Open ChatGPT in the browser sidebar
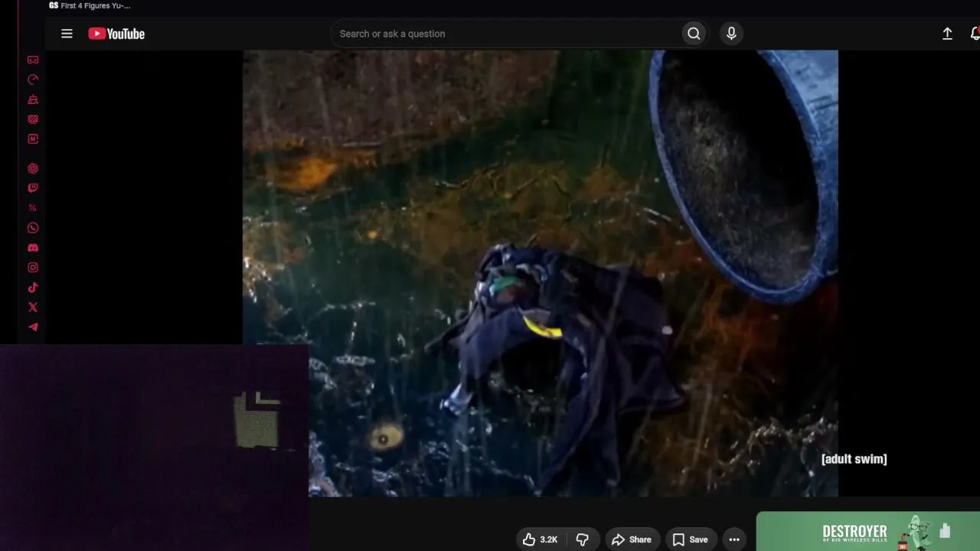This screenshot has height=551, width=980. pyautogui.click(x=33, y=168)
